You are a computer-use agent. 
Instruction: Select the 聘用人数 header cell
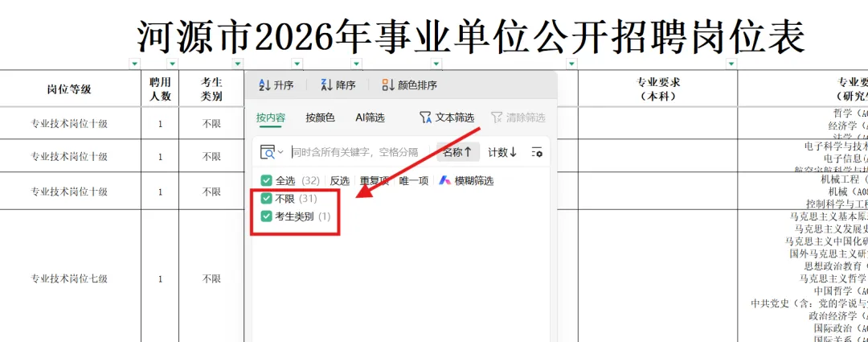pyautogui.click(x=160, y=89)
